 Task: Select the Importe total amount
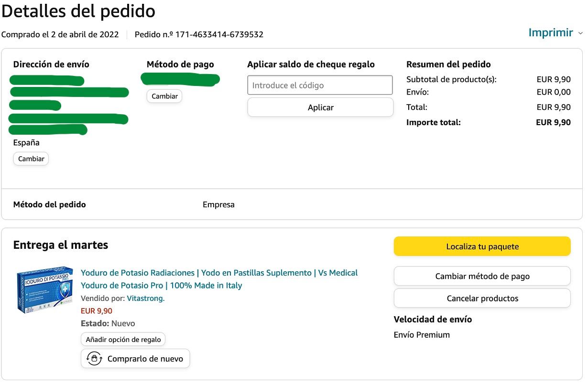(553, 123)
